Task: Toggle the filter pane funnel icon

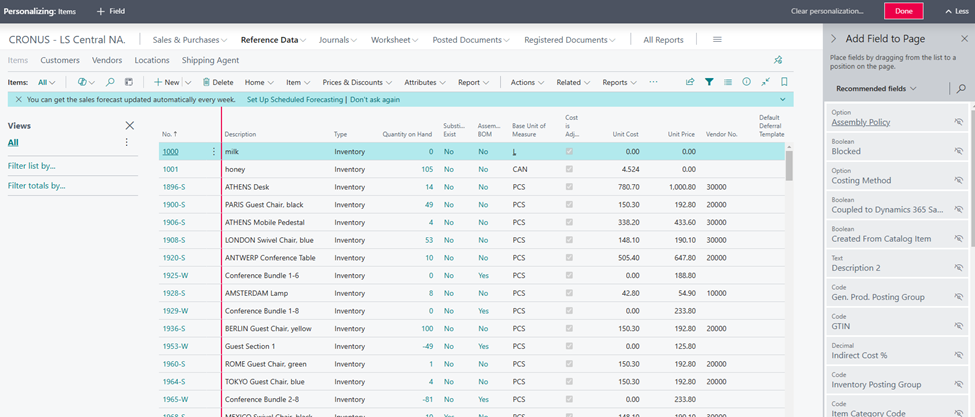Action: point(709,82)
